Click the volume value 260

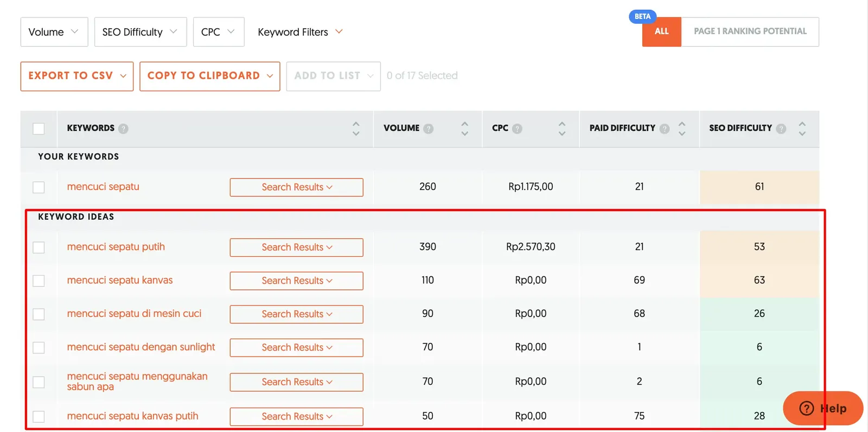point(427,187)
